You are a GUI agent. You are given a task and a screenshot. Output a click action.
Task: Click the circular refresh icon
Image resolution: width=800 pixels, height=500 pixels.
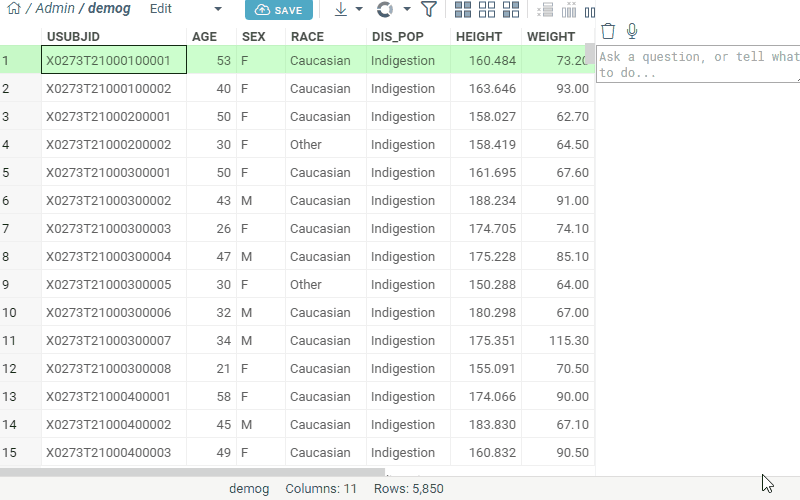[x=385, y=10]
